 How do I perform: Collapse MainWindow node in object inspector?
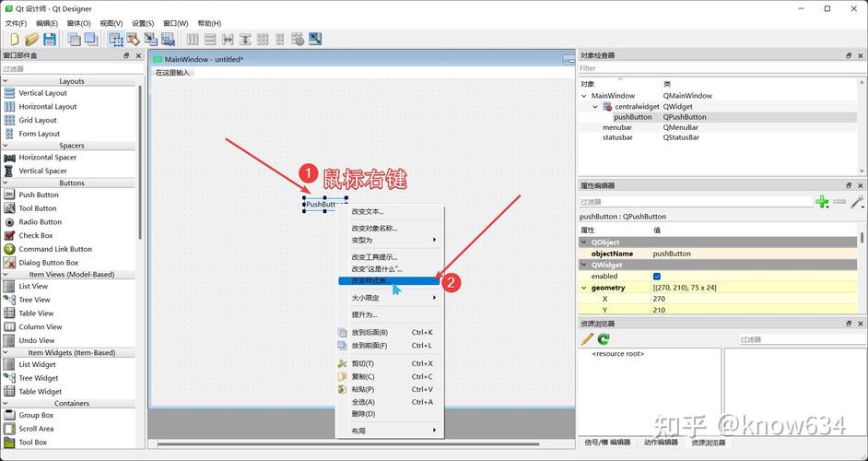(x=584, y=96)
